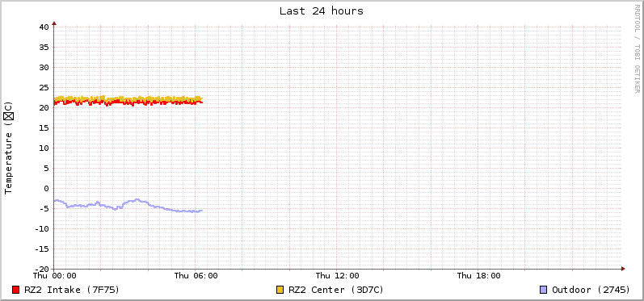Select the RZ2 Center (3D7C) legend label

tap(336, 290)
